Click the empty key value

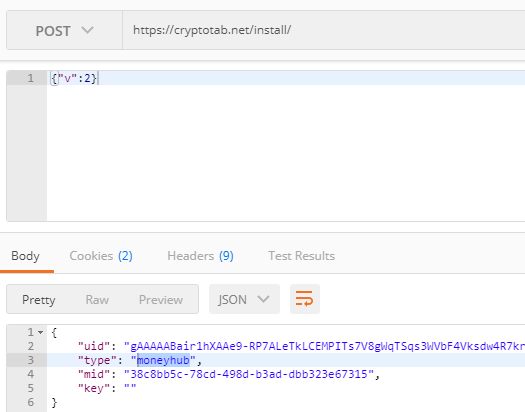(130, 388)
